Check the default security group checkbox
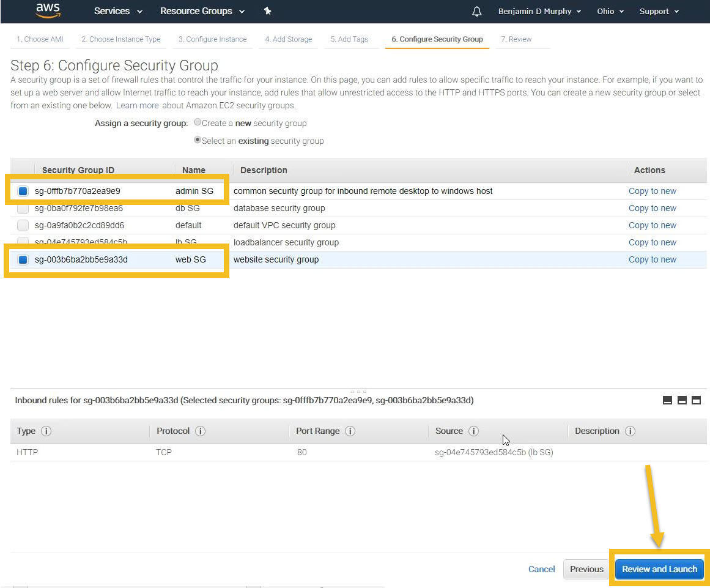Screen dimensions: 710x588 (x=23, y=225)
